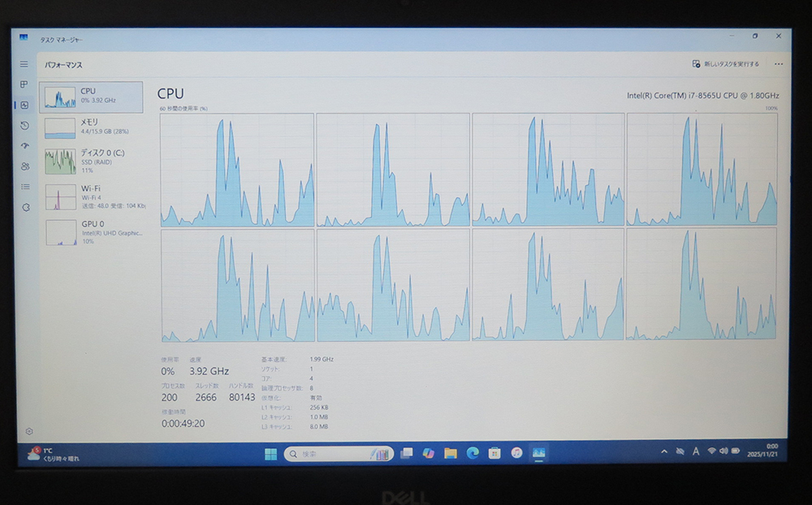
Task: Click the 2666 threads count
Action: (x=205, y=397)
